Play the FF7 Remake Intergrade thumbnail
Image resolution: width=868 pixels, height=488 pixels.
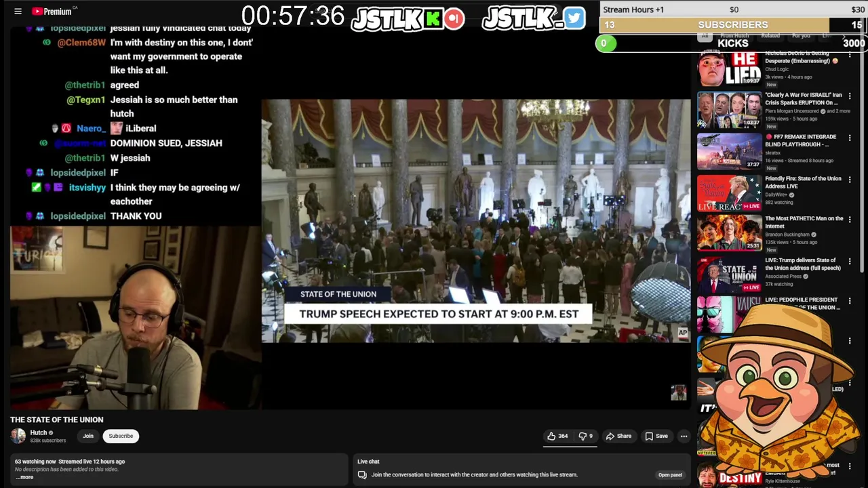point(729,151)
